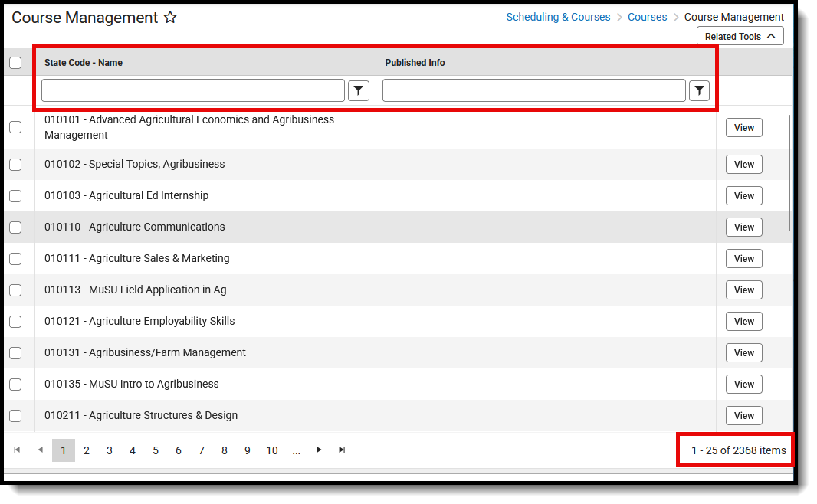Screen dimensions: 817x504
Task: Toggle the select-all checkbox in the header
Action: tap(15, 63)
